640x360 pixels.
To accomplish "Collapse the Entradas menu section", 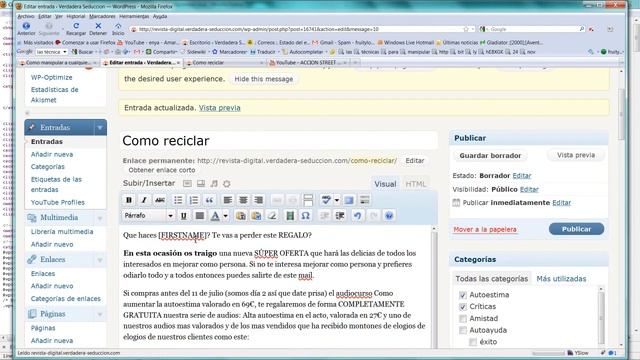I will click(x=100, y=128).
